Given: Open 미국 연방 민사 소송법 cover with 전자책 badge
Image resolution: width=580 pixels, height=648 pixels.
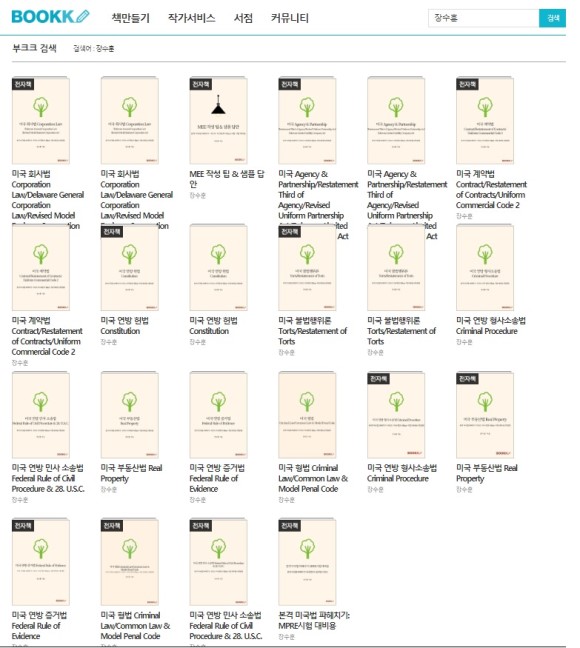Looking at the screenshot, I should tap(219, 562).
